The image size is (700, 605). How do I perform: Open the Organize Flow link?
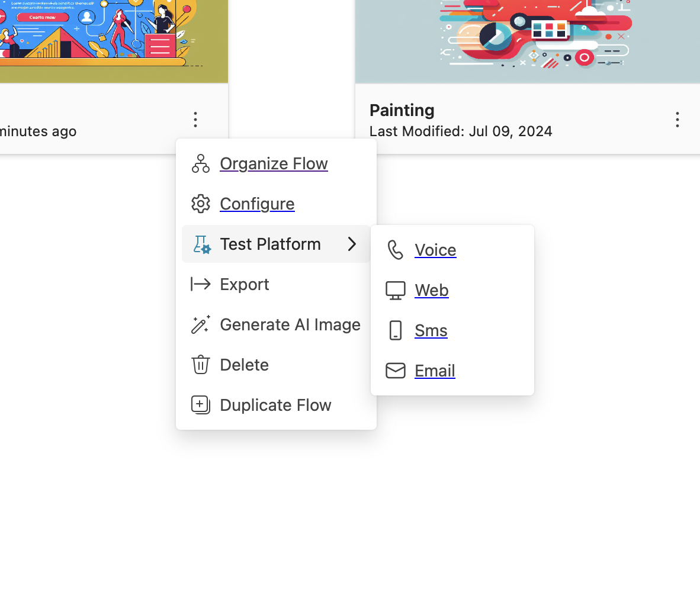point(274,164)
